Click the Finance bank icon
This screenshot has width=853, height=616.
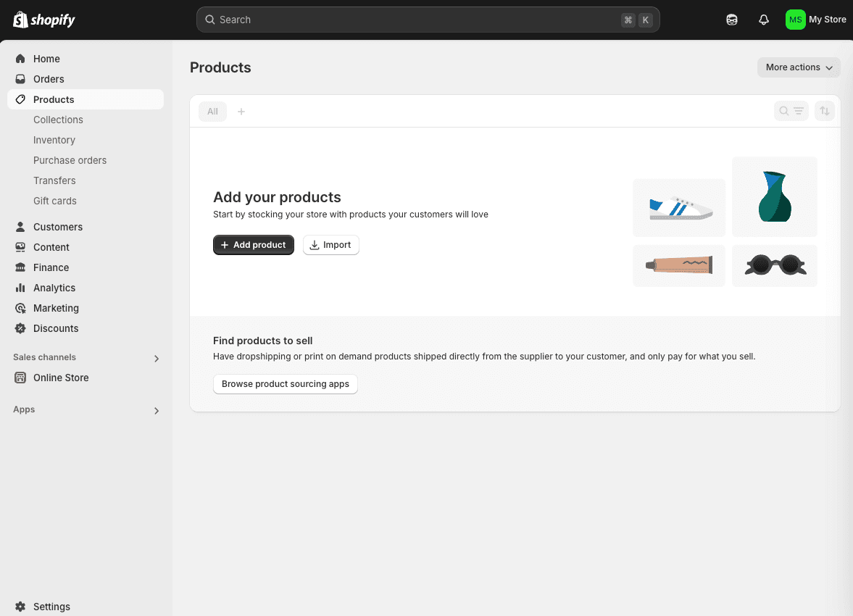click(x=20, y=267)
